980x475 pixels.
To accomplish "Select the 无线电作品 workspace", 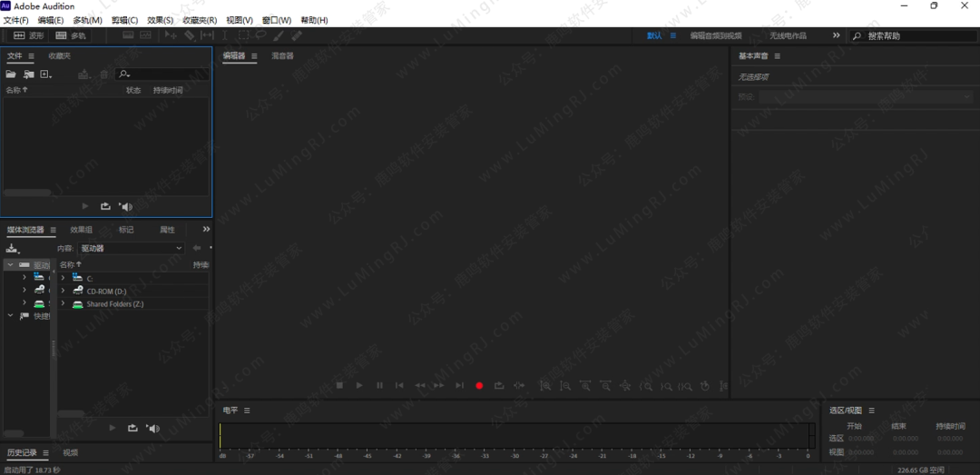I will click(788, 35).
